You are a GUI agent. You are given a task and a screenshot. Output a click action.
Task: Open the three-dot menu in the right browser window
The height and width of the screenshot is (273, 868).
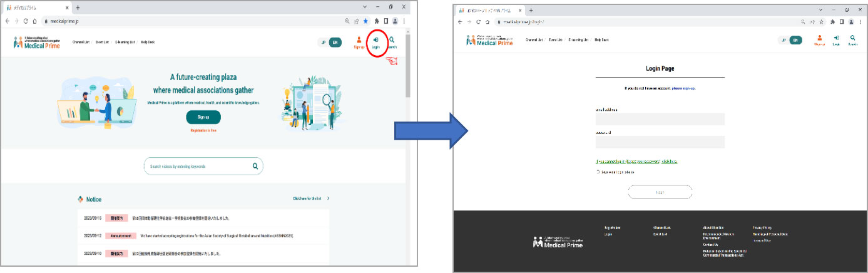tap(859, 21)
